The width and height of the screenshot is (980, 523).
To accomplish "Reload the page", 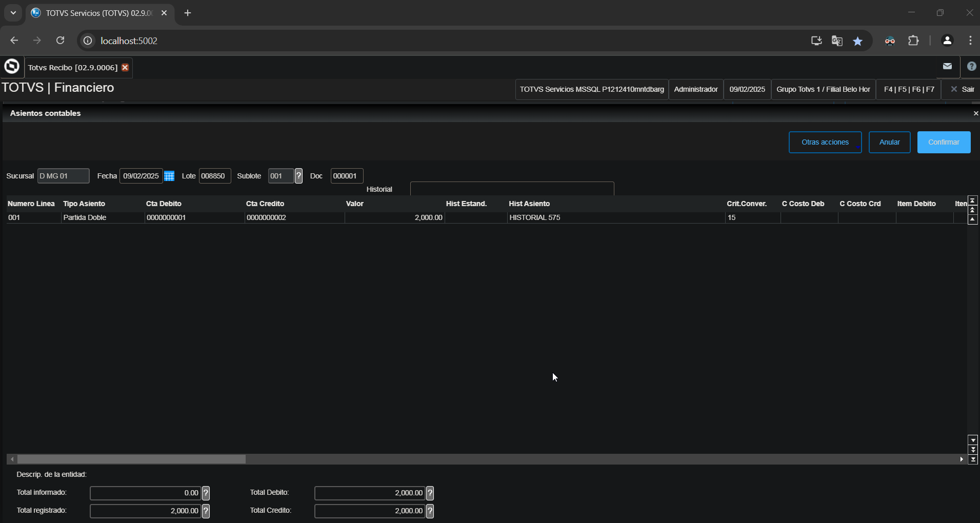I will click(x=60, y=41).
